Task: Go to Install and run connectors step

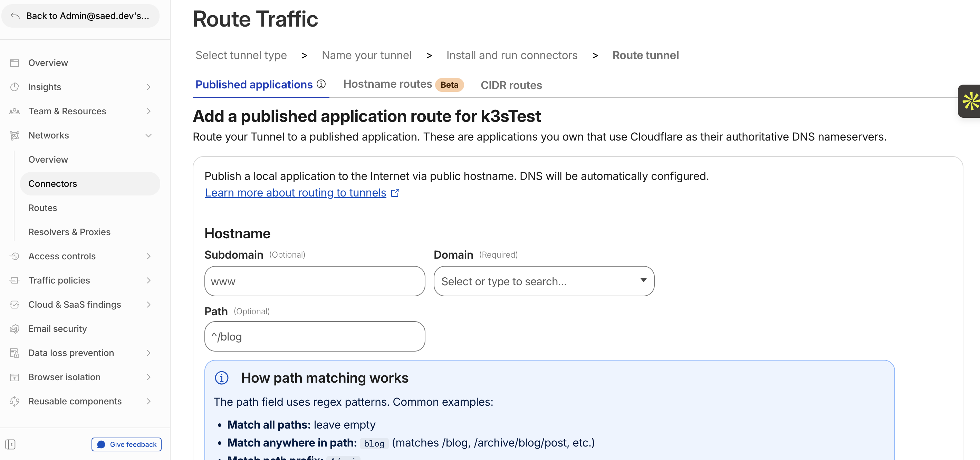Action: 512,55
